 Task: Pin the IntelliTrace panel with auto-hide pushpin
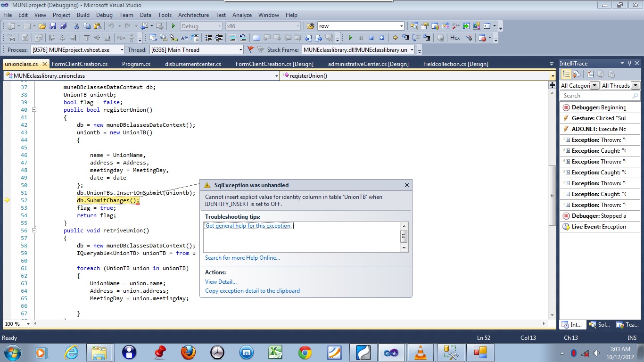point(629,63)
